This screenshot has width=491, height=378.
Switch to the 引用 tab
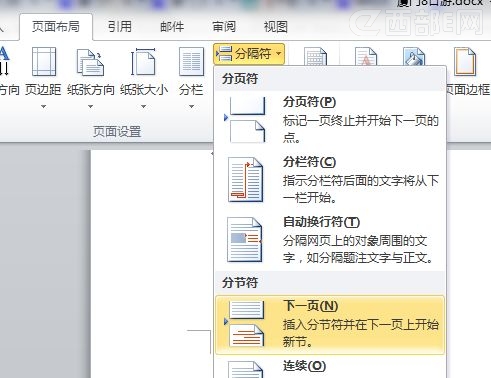pos(120,27)
